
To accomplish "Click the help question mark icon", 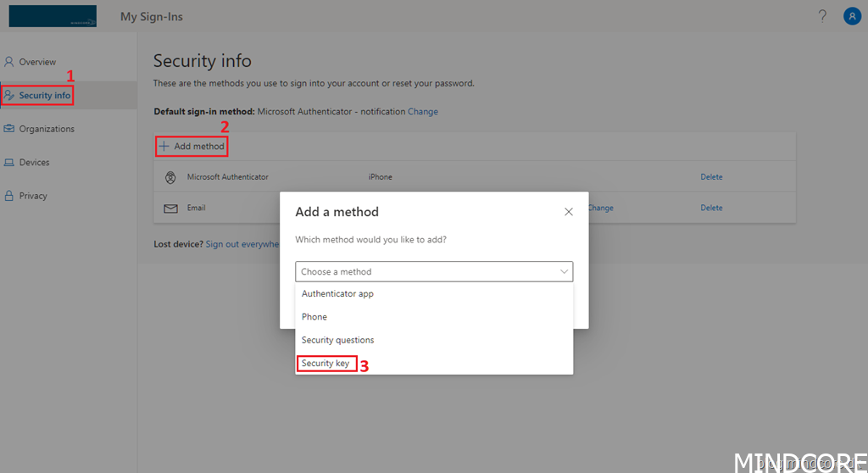I will 822,17.
